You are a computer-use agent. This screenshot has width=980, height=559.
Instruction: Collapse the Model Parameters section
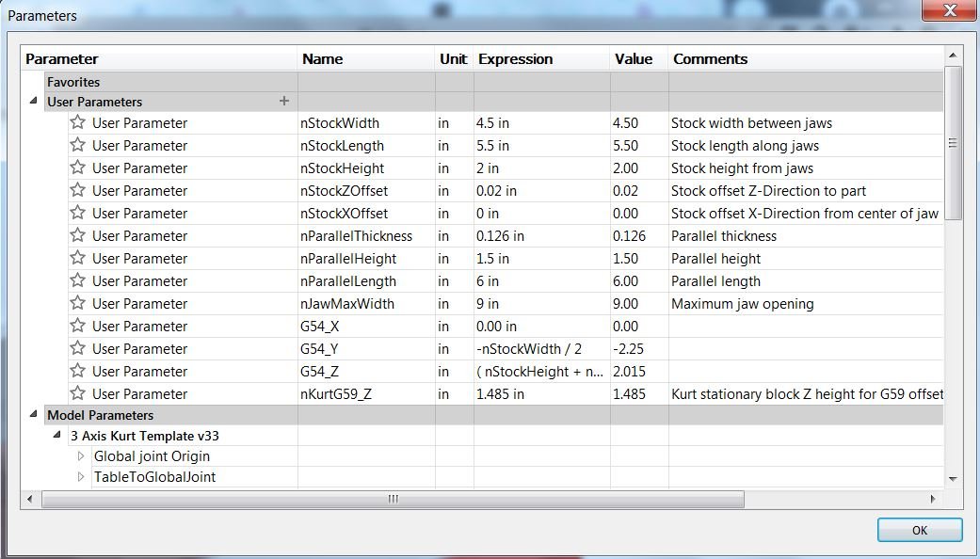tap(33, 414)
